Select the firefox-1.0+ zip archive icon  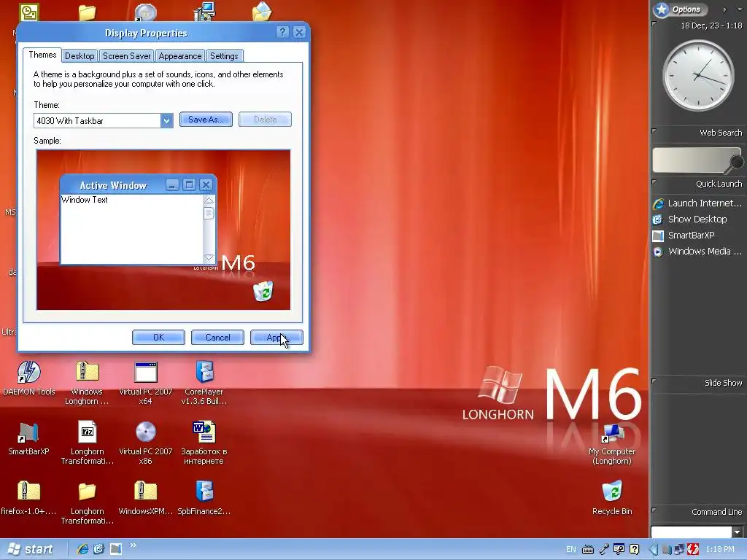pyautogui.click(x=28, y=498)
